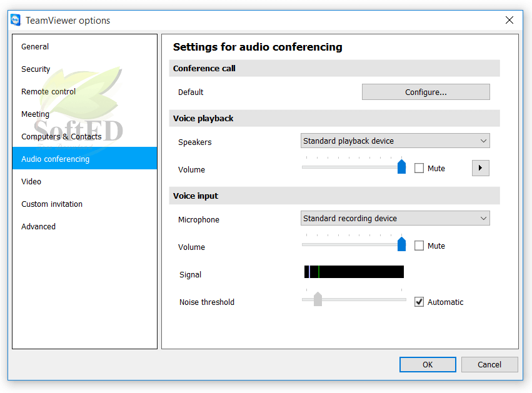Image resolution: width=532 pixels, height=393 pixels.
Task: Click the speaker volume slider handle
Action: pos(401,166)
